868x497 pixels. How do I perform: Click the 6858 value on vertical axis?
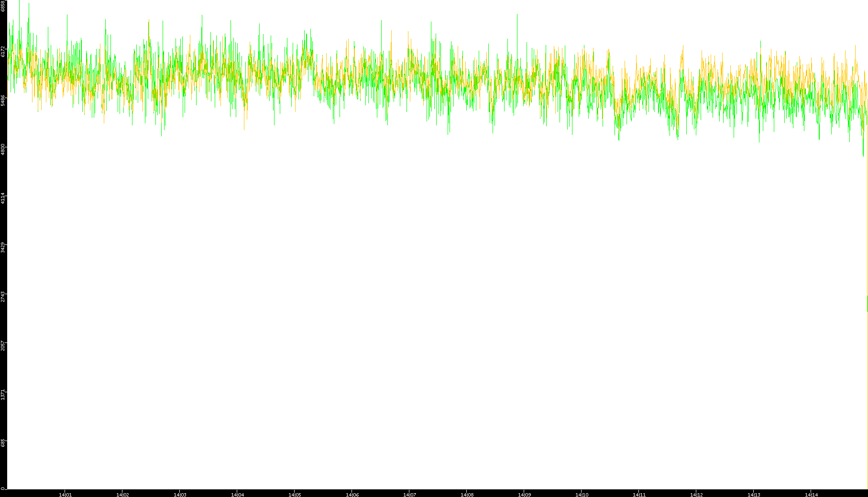[x=3, y=6]
